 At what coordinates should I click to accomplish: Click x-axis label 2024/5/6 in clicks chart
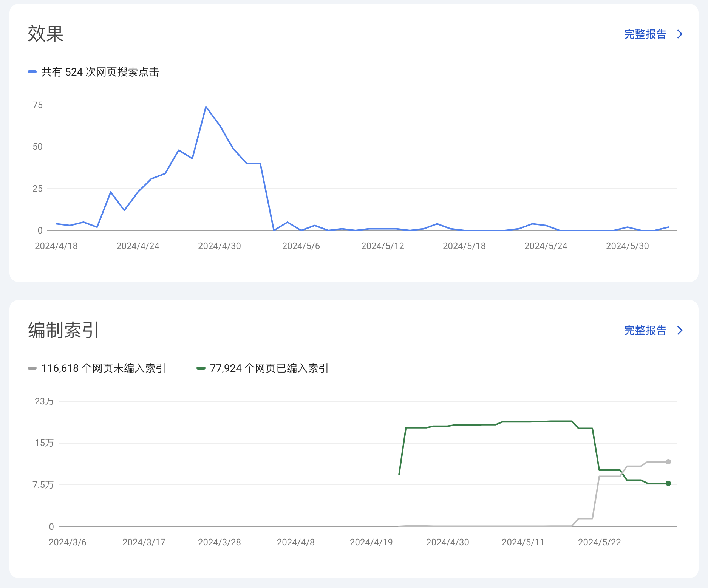[301, 246]
